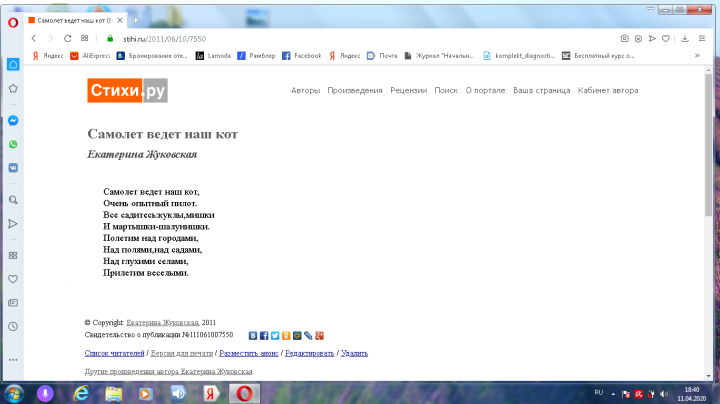Open the Рамблер bookmark
This screenshot has height=404, width=720.
point(256,56)
